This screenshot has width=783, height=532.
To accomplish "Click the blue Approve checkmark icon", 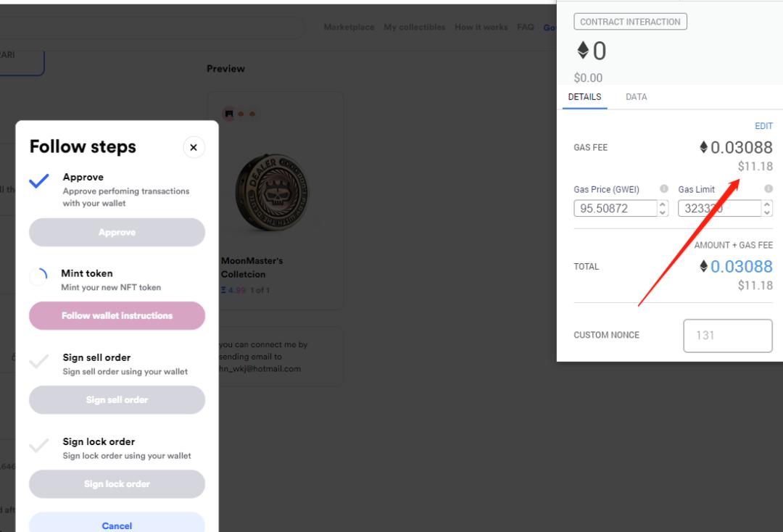I will tap(38, 182).
